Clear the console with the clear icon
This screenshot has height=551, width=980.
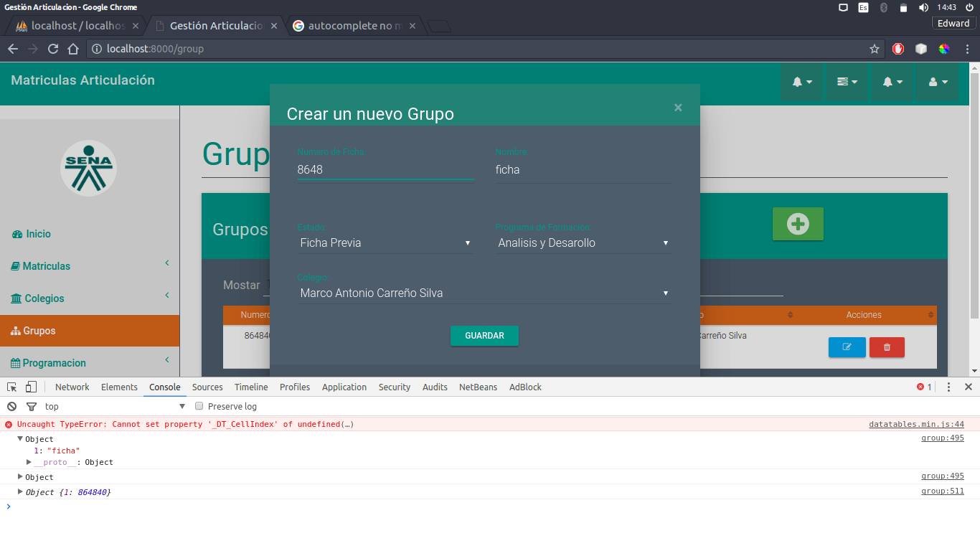(x=11, y=406)
